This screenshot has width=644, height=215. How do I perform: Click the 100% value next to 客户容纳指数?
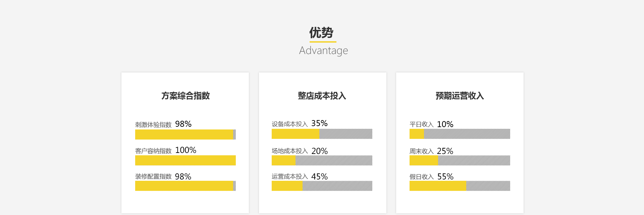186,150
